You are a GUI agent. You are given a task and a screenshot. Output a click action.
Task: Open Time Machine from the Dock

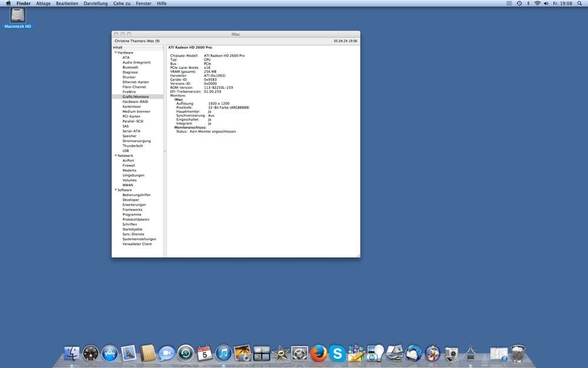(186, 353)
